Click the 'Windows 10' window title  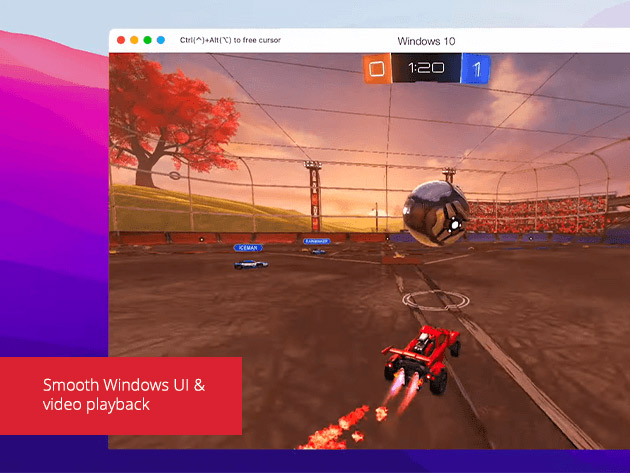[x=426, y=41]
